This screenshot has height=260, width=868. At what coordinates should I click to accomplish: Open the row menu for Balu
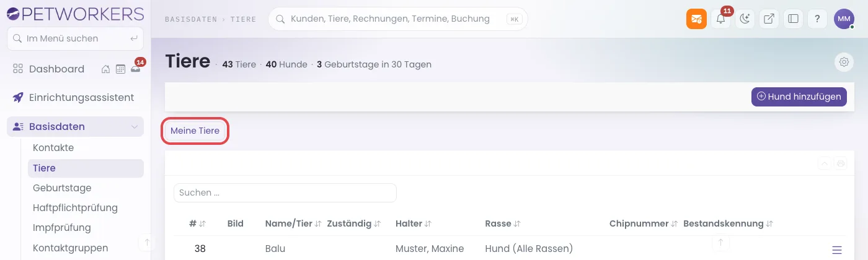click(837, 250)
